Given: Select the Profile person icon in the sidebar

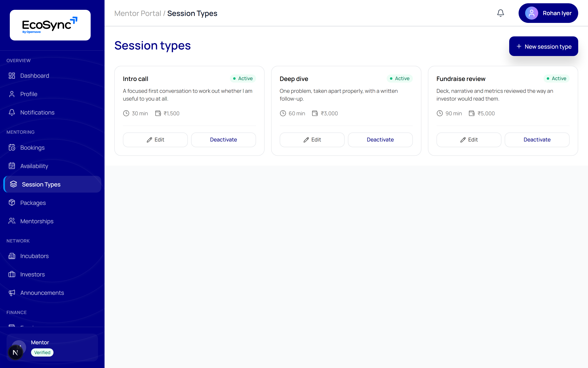Looking at the screenshot, I should coord(12,94).
